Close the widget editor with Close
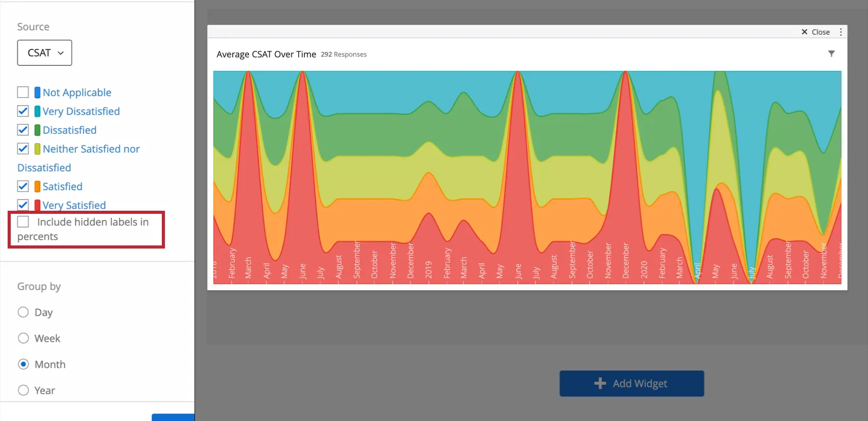Image resolution: width=868 pixels, height=421 pixels. tap(815, 32)
